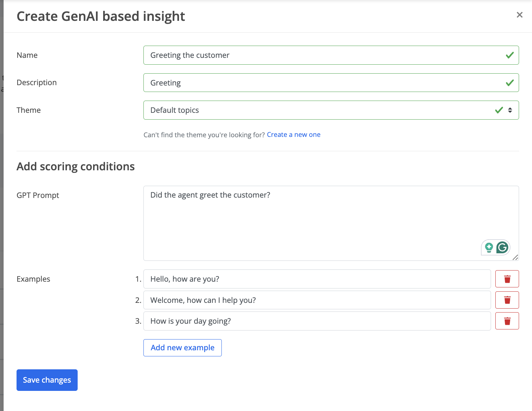Open the Theme dropdown showing Default topics

pyautogui.click(x=331, y=110)
